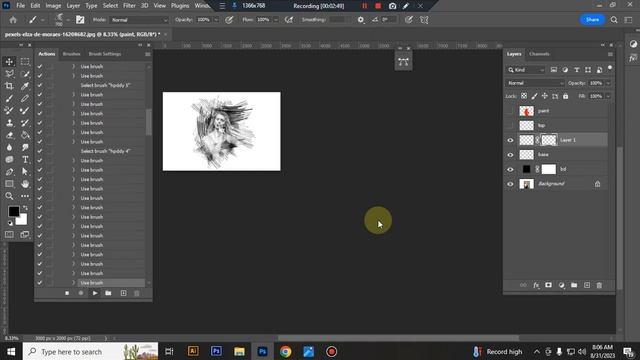The width and height of the screenshot is (640, 360).
Task: Open the layer Opacity dropdown arrow
Action: coord(608,83)
